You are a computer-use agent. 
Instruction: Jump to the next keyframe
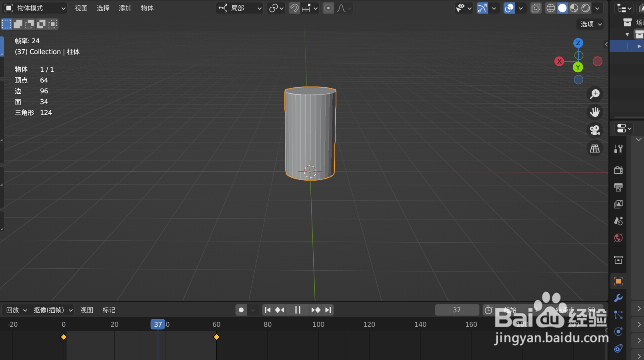[316, 310]
